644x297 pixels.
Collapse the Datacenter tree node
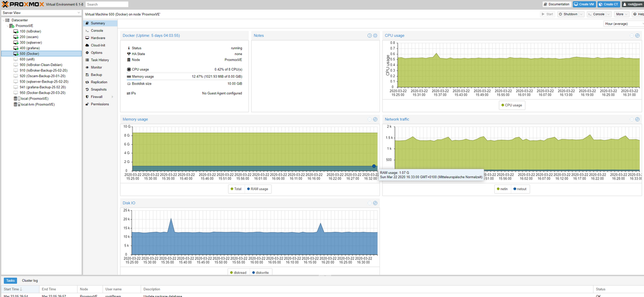pos(3,20)
